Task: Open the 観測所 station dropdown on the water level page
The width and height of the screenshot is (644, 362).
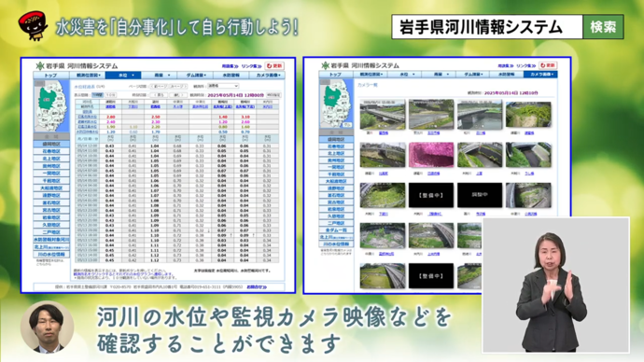Action: click(x=223, y=86)
